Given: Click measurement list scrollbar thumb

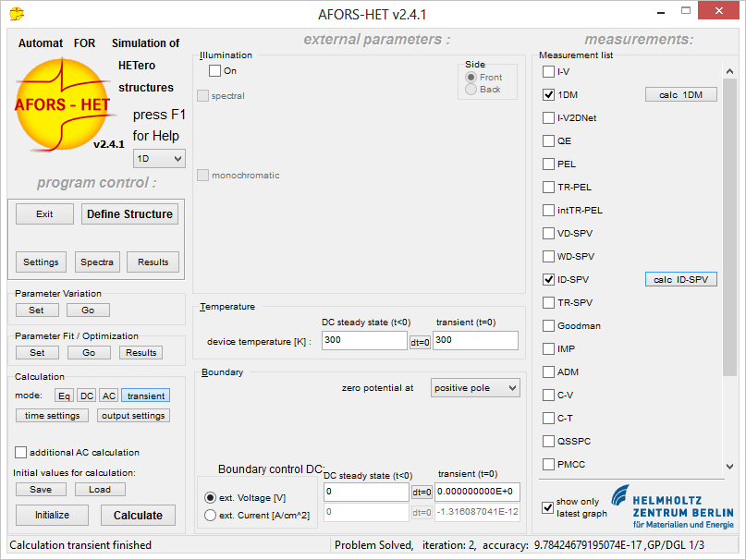Looking at the screenshot, I should (729, 227).
